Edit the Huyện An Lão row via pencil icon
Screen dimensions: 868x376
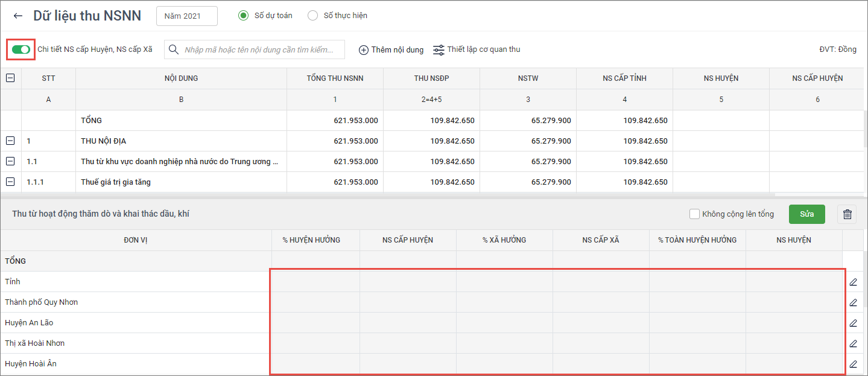click(853, 323)
